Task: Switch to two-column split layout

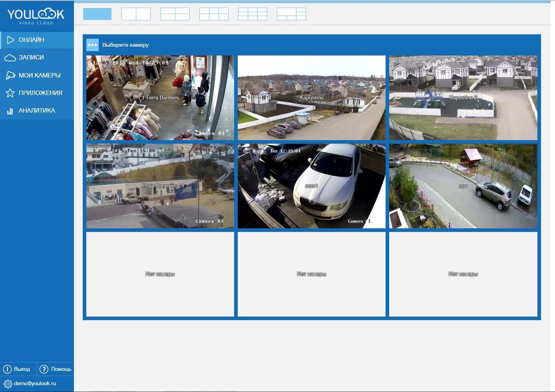Action: pyautogui.click(x=136, y=14)
